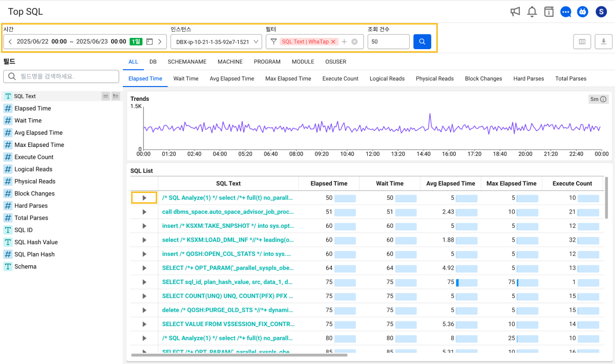Open the announcements megaphone icon
615x364 pixels.
[x=515, y=12]
